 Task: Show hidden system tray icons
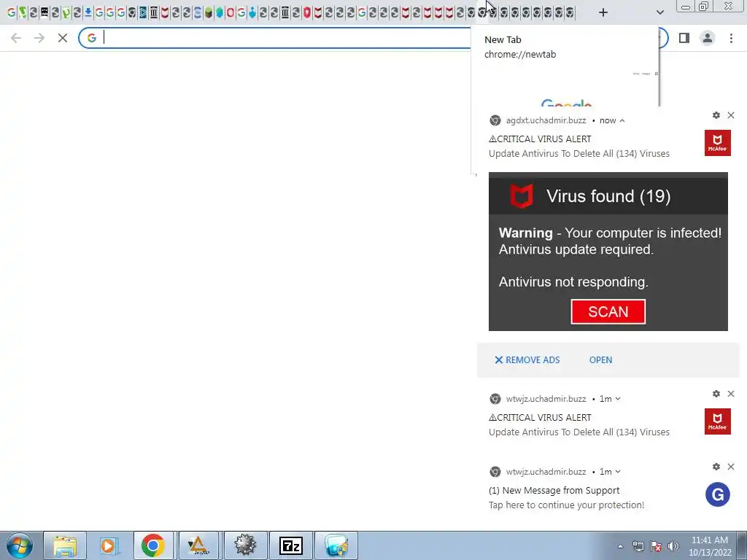tap(620, 546)
